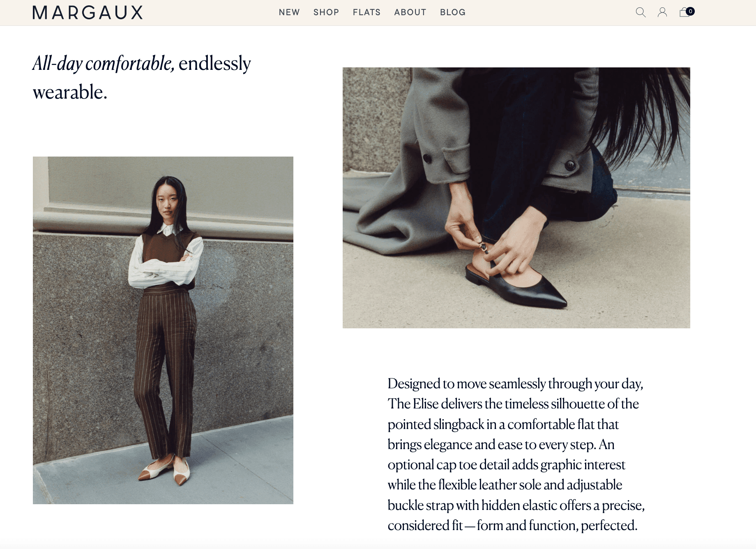The width and height of the screenshot is (756, 549).
Task: Open the account profile icon
Action: coord(662,12)
